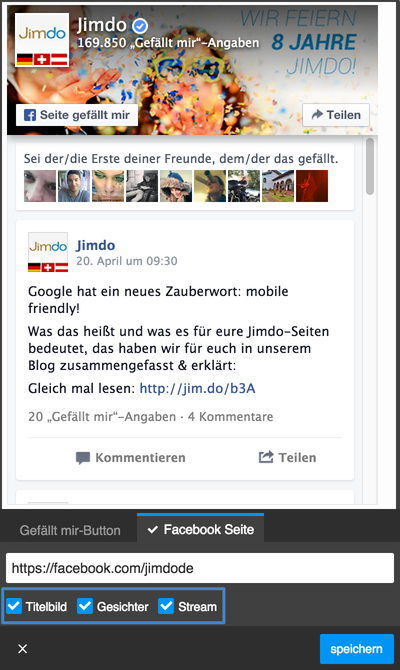The height and width of the screenshot is (670, 400).
Task: Uncheck the Titelbild checkbox
Action: pos(14,606)
